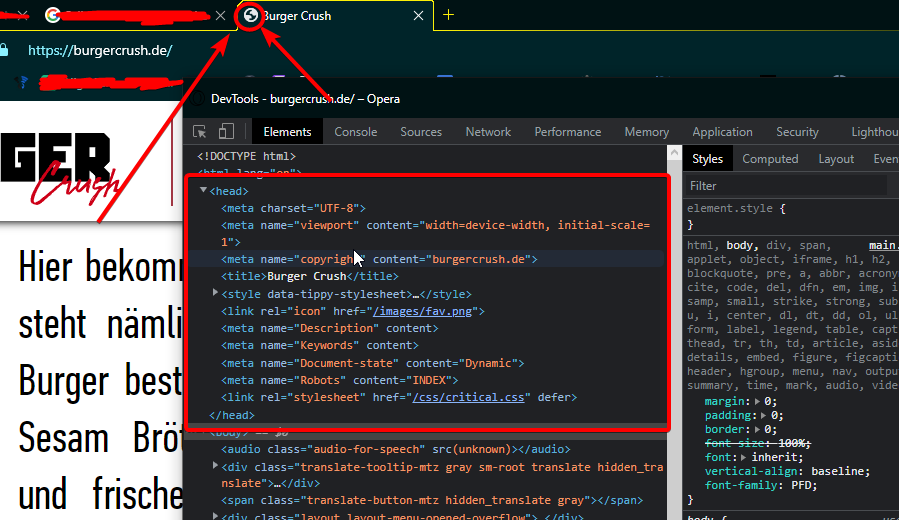Expand the style data-tippy-stylesheet node

(x=216, y=293)
